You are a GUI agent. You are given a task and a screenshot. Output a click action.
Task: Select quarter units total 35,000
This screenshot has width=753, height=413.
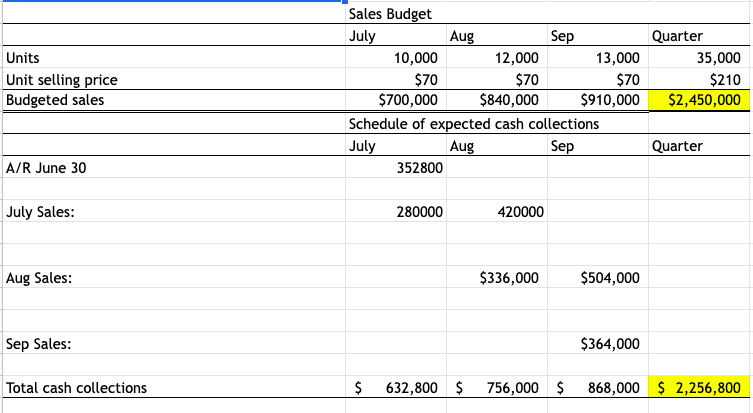pos(718,58)
